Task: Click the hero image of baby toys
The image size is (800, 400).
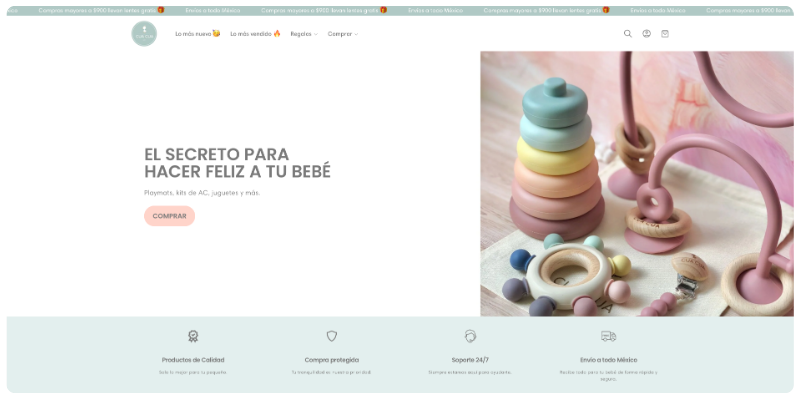Action: click(x=637, y=184)
